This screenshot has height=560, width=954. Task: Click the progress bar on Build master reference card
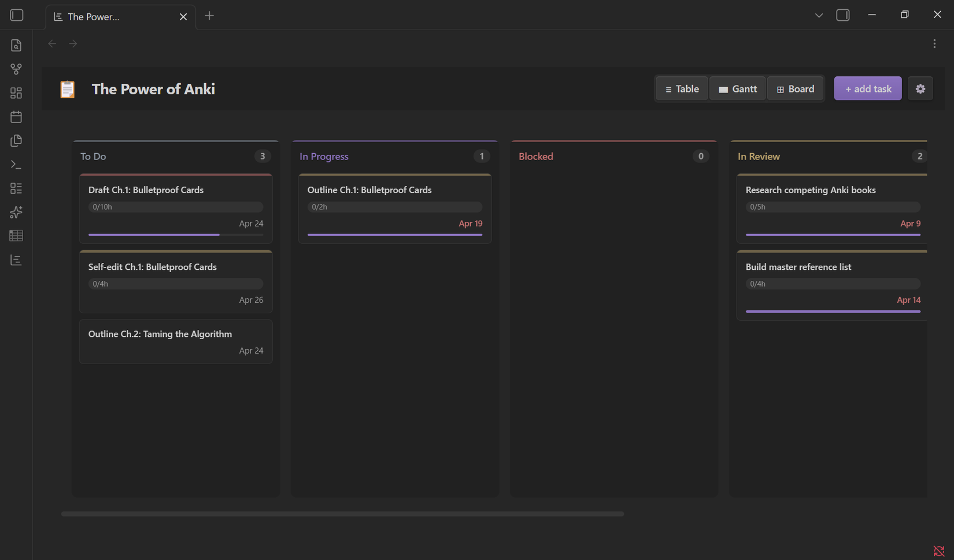coord(833,311)
